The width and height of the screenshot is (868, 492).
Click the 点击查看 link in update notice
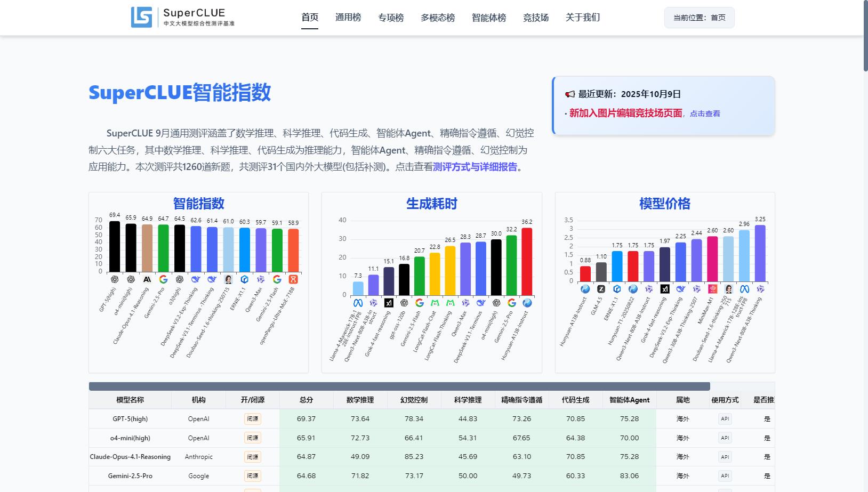[x=705, y=114]
